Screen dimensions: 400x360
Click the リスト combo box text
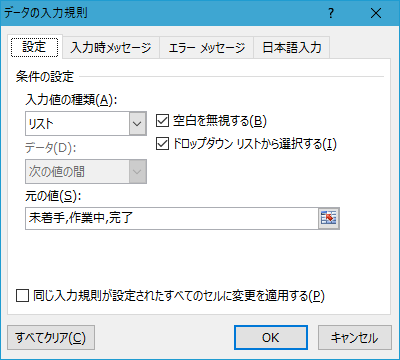77,124
